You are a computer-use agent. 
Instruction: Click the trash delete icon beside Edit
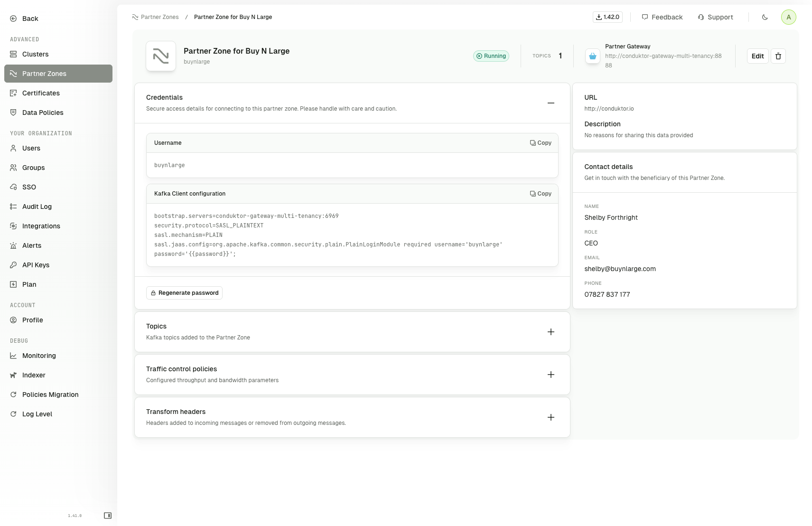(778, 56)
